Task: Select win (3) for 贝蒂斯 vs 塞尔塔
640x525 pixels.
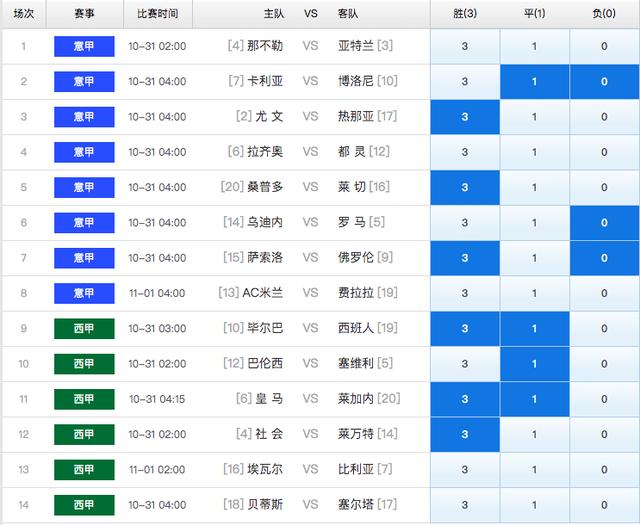Action: point(465,505)
